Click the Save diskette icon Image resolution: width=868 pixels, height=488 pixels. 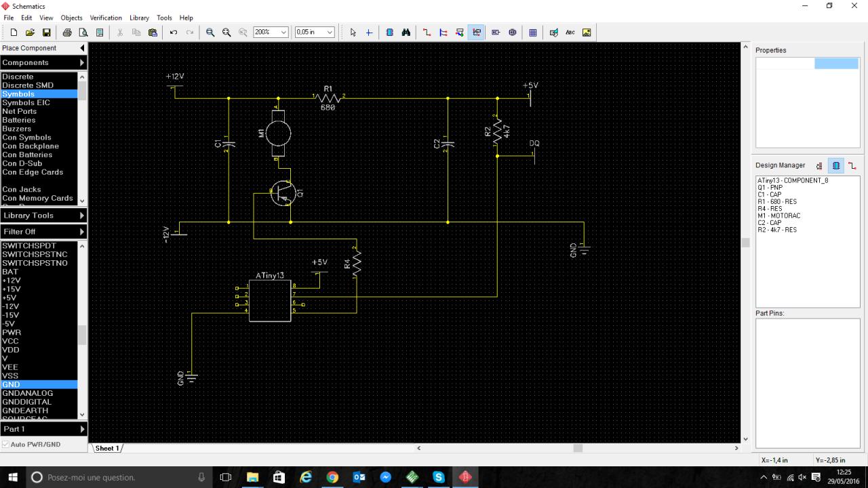point(46,33)
